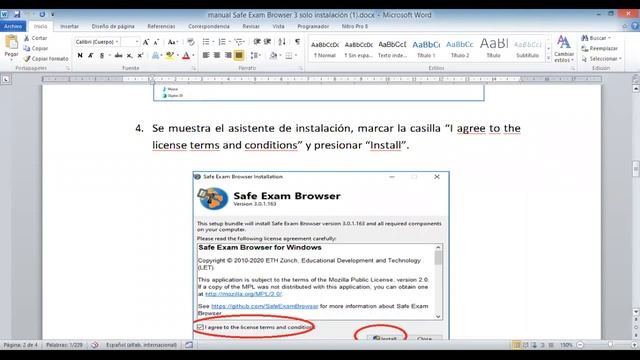This screenshot has height=360, width=640.
Task: Switch to the Revisar tab
Action: click(x=251, y=26)
